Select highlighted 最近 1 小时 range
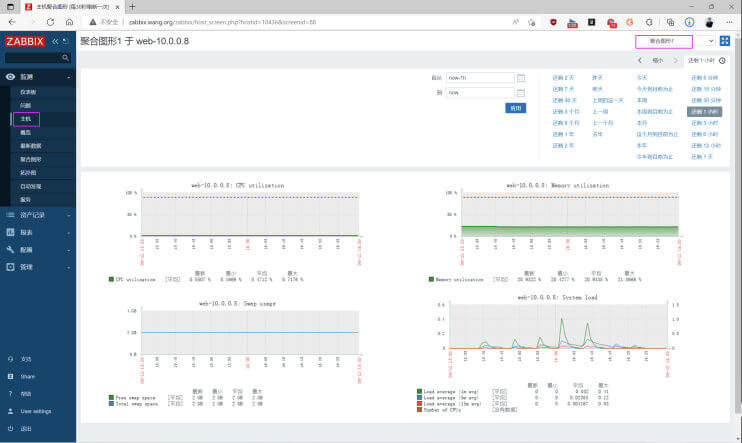 click(705, 112)
